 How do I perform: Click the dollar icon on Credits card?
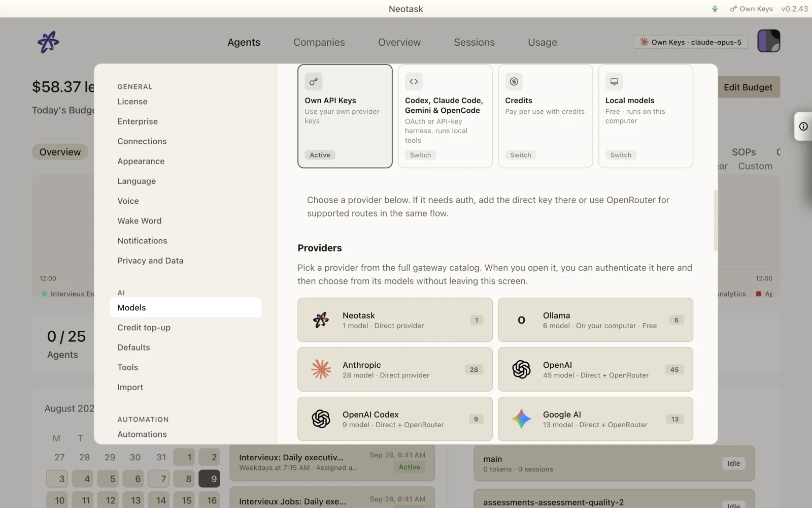click(x=514, y=81)
